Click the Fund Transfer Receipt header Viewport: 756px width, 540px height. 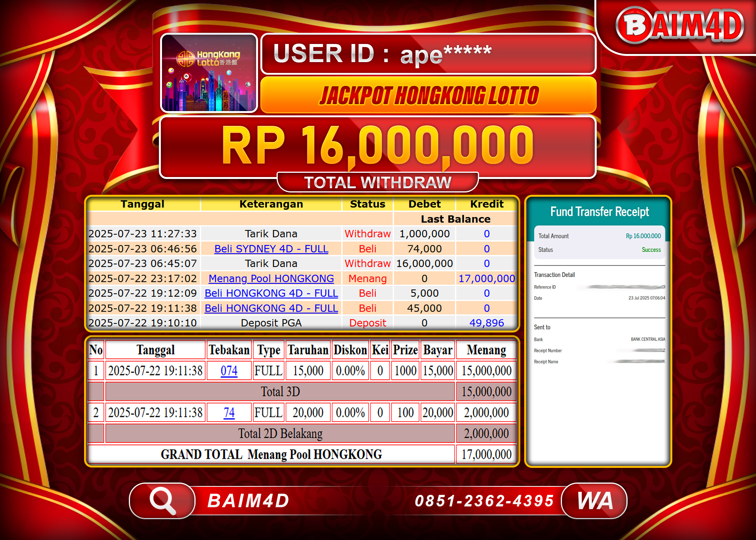599,211
